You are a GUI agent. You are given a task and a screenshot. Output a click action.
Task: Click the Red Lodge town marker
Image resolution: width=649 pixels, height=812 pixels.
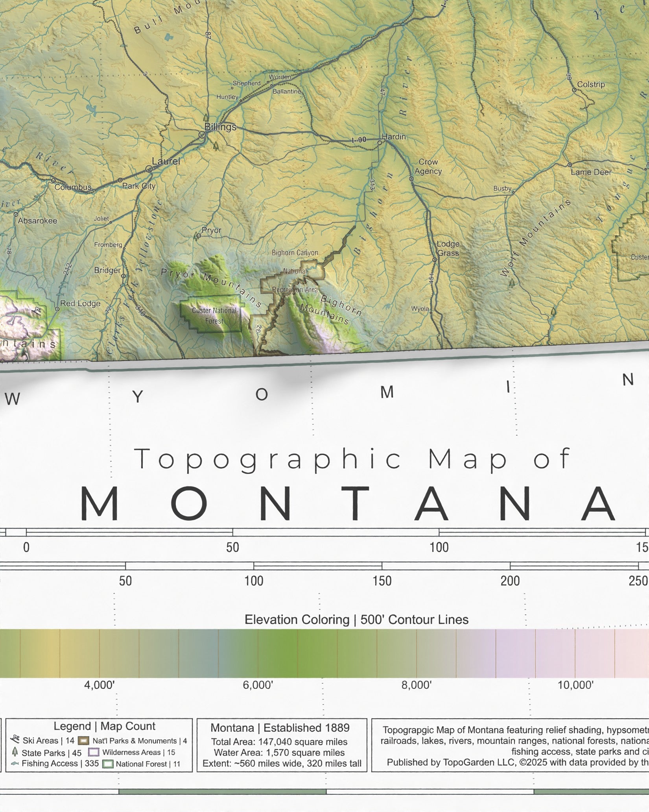pyautogui.click(x=57, y=309)
